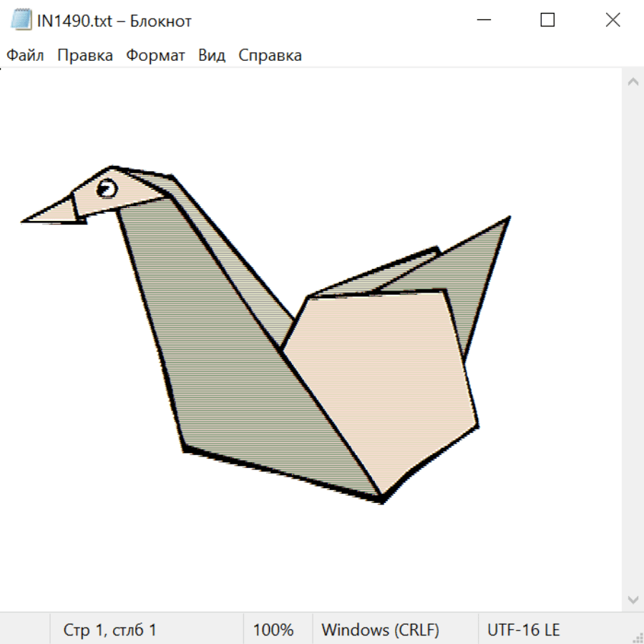644x644 pixels.
Task: Click the window resize grip
Action: point(638,638)
